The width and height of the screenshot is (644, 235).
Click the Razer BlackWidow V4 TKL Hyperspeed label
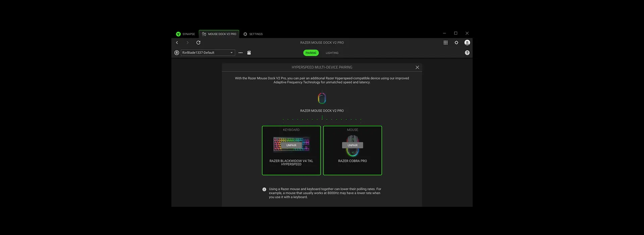coord(291,162)
